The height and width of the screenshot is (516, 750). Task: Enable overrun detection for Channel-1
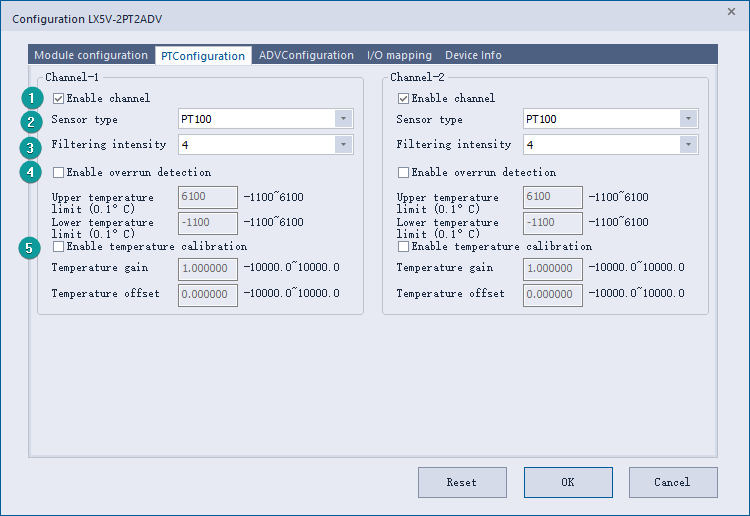(58, 172)
